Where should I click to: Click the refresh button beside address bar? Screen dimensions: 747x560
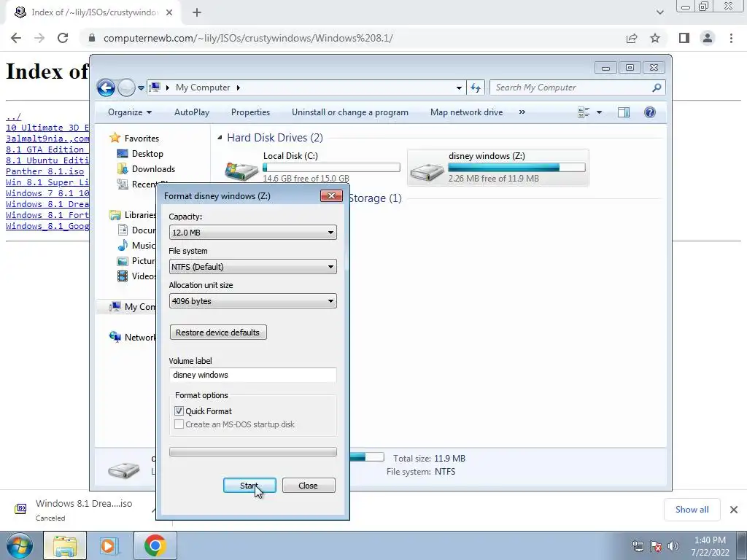point(476,87)
